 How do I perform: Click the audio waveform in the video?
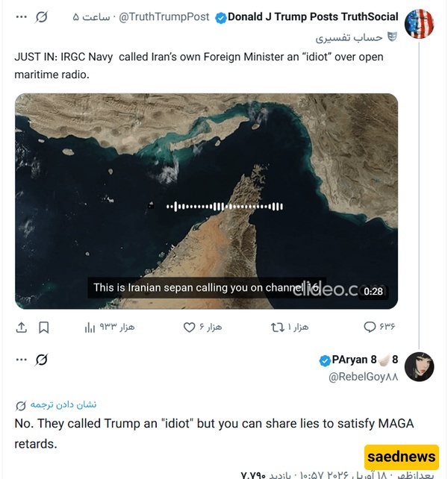(x=224, y=206)
